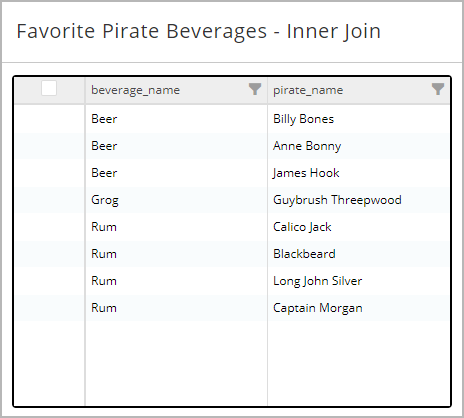Open the beverage_name column filter
464x418 pixels.
(255, 89)
